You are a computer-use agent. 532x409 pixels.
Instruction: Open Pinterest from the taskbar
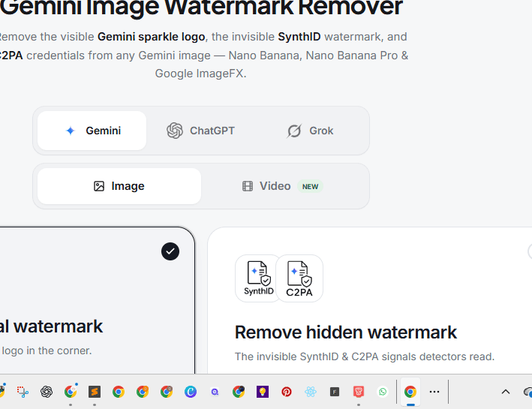[x=287, y=392]
